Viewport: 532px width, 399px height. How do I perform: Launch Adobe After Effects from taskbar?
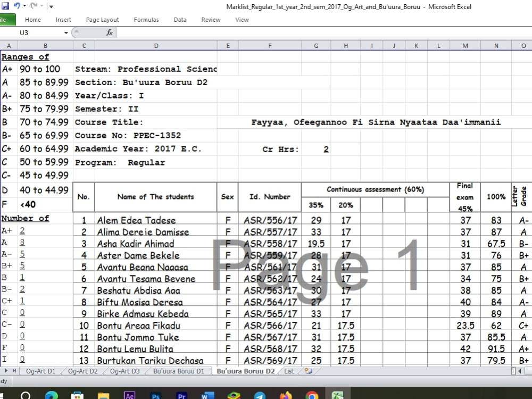(130, 396)
